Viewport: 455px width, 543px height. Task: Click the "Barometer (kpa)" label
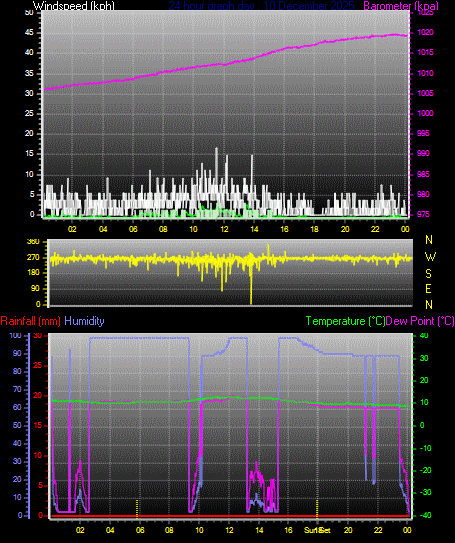click(x=401, y=6)
